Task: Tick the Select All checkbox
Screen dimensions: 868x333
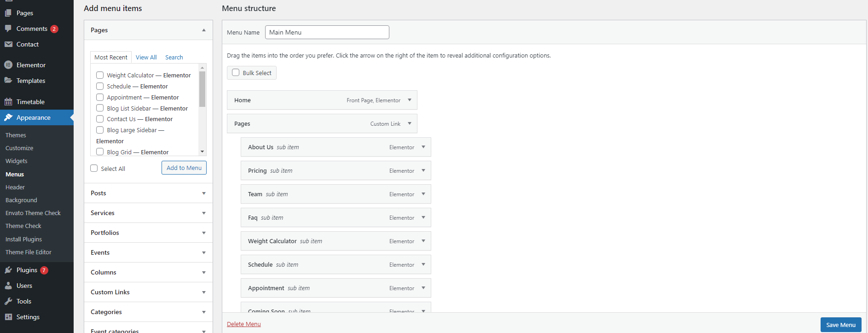Action: pos(94,169)
